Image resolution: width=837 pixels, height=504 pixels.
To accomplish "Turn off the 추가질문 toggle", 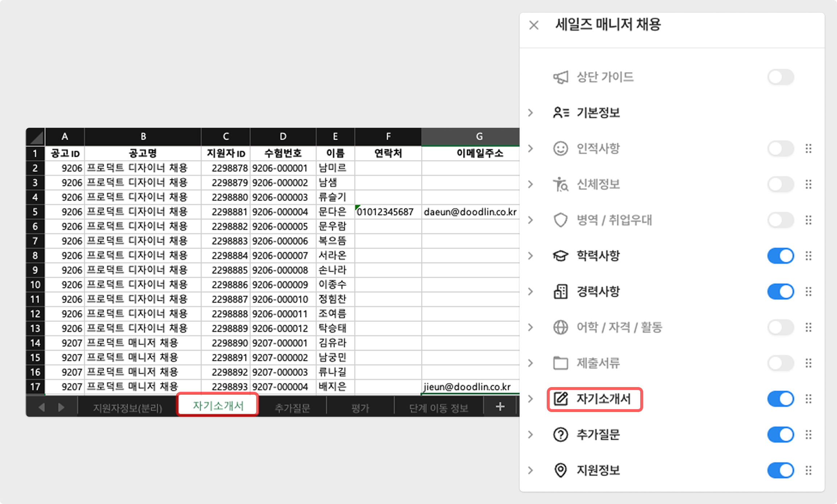I will tap(780, 434).
